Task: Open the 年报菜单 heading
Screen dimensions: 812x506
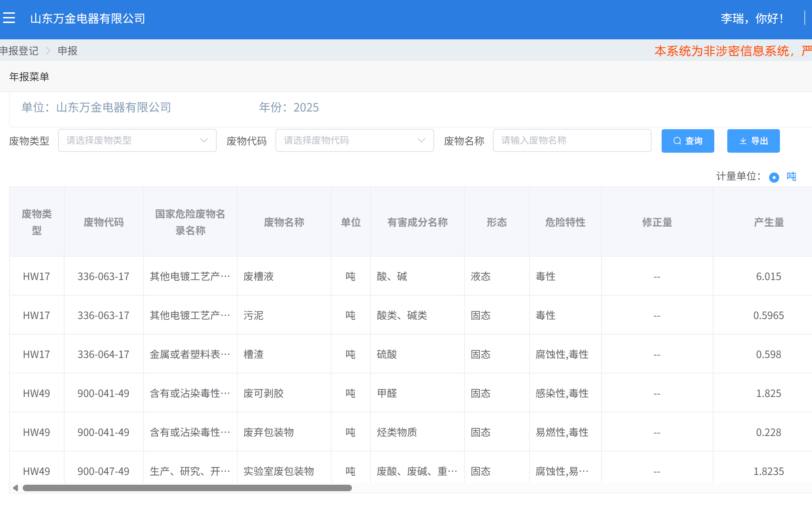Action: pyautogui.click(x=29, y=77)
